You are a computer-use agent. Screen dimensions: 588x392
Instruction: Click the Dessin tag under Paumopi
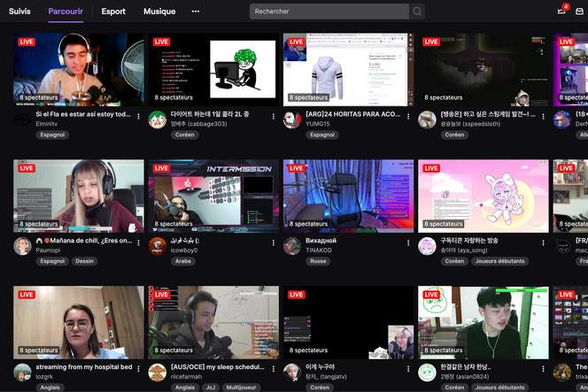[x=85, y=261]
